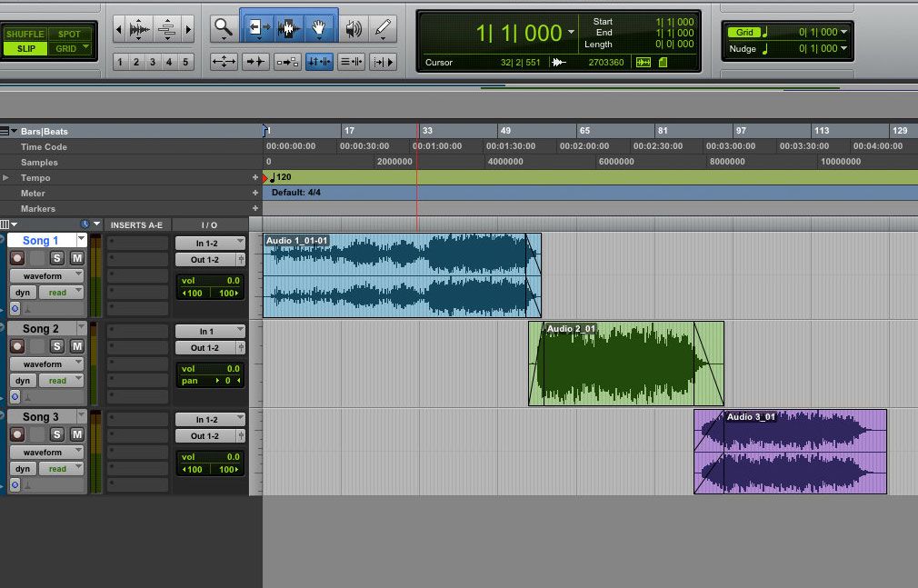This screenshot has height=588, width=918.
Task: Select the Scrubber speaker tool
Action: (354, 28)
